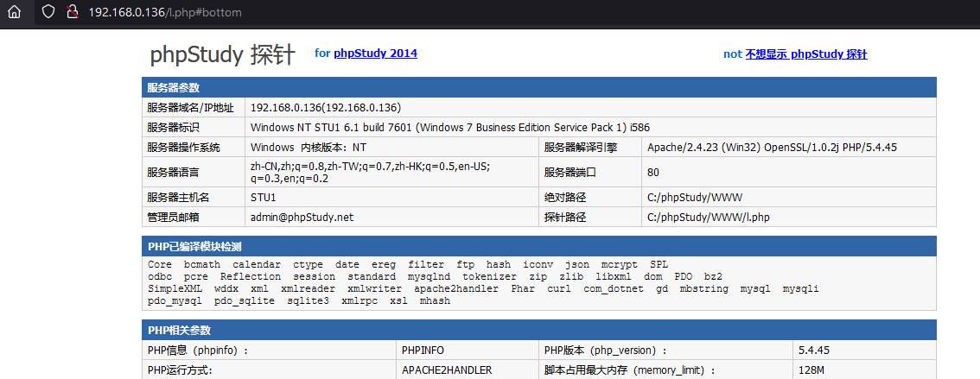The image size is (980, 379).
Task: Select the port value 80
Action: pos(653,172)
